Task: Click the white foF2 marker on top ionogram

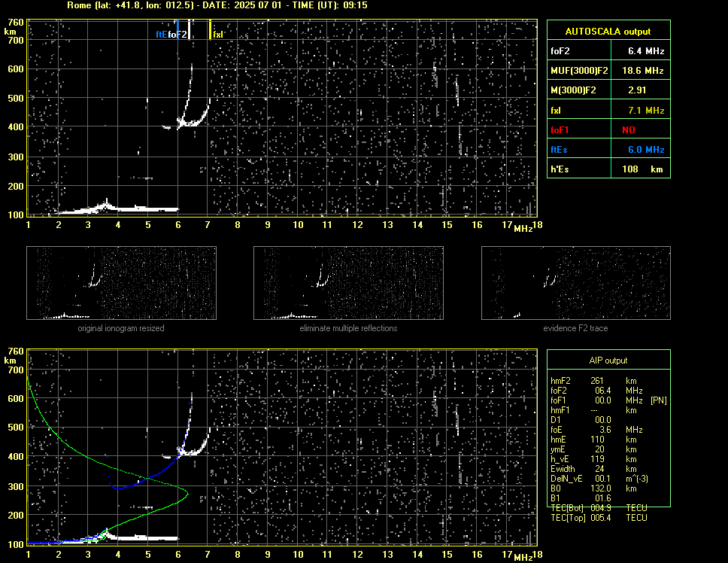Action: 189,29
